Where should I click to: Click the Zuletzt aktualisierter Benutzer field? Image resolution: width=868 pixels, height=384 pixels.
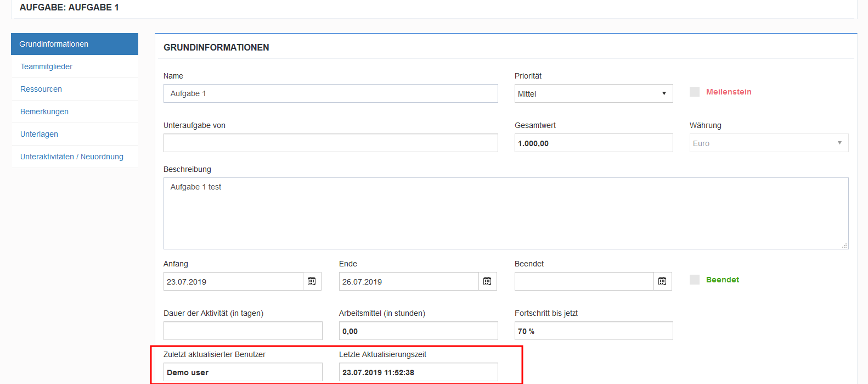point(243,372)
